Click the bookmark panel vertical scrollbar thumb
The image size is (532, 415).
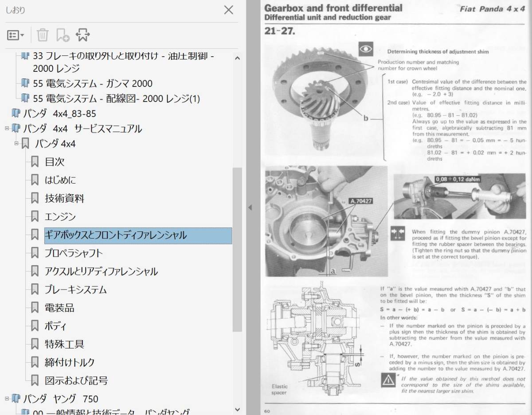click(x=237, y=250)
